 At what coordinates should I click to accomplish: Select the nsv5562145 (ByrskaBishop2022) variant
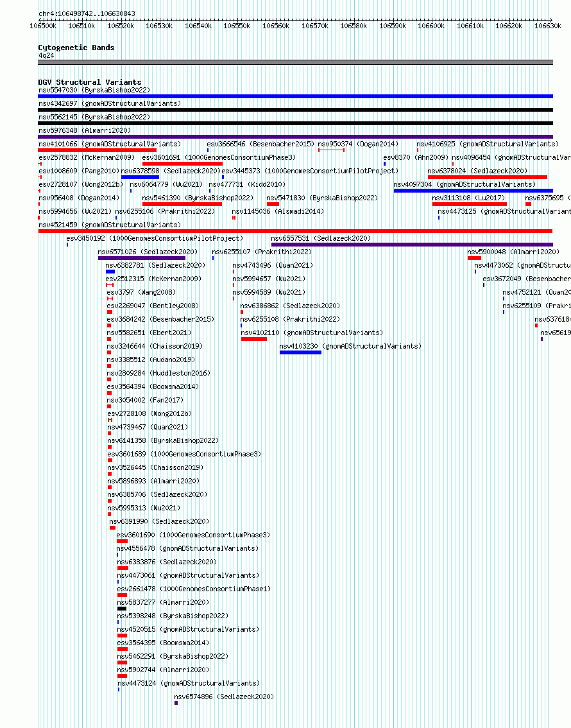(x=94, y=117)
